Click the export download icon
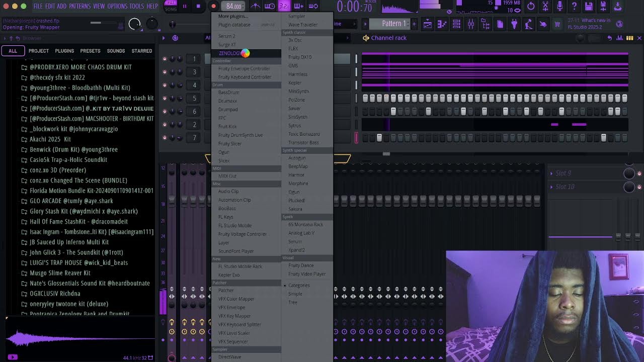This screenshot has width=644, height=362. [618, 7]
